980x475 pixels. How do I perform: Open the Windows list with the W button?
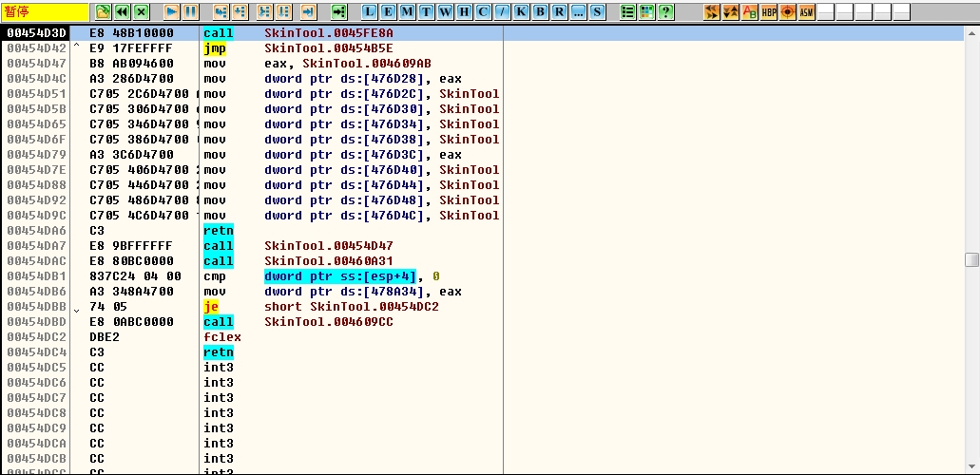click(446, 11)
